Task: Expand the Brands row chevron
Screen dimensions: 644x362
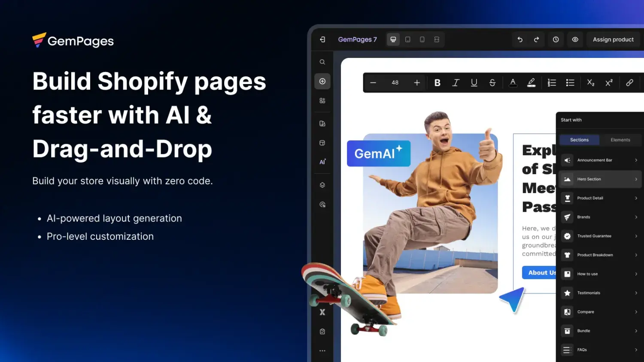Action: point(636,217)
